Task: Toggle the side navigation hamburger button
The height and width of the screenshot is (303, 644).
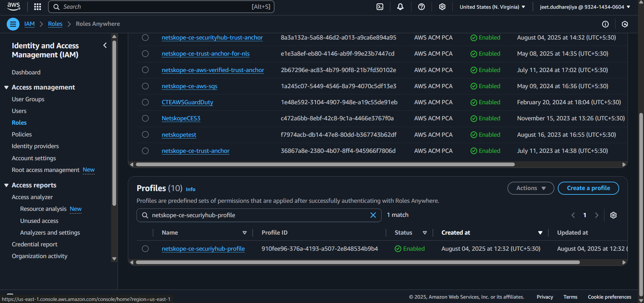Action: pyautogui.click(x=13, y=24)
